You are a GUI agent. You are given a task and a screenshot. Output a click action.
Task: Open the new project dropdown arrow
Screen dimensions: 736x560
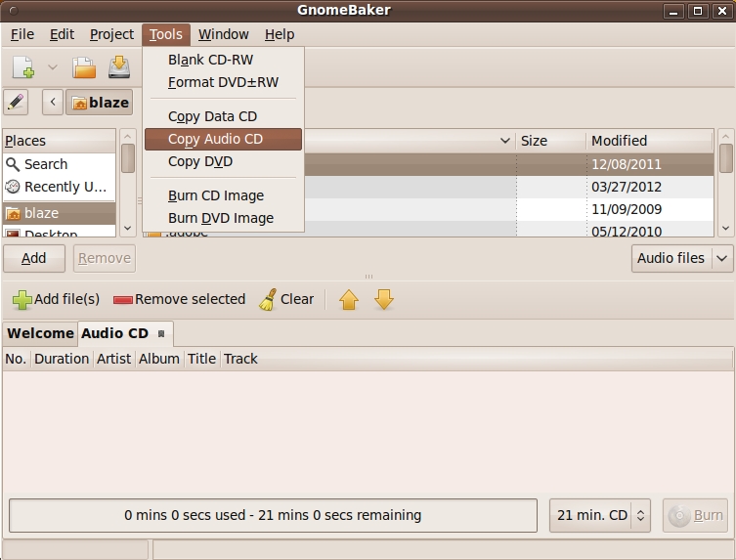pos(53,67)
